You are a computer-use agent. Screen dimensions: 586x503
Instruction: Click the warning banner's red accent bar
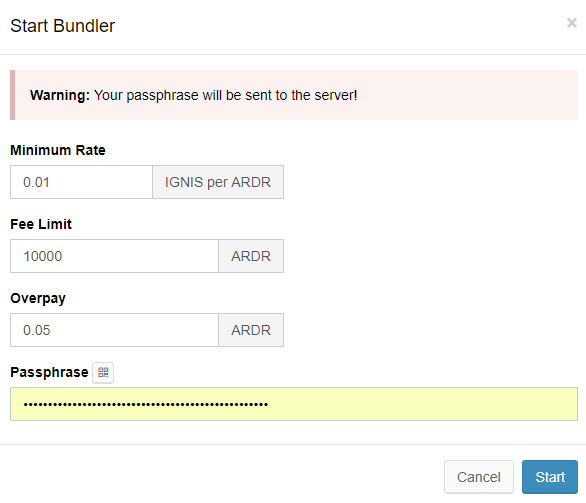coord(13,95)
